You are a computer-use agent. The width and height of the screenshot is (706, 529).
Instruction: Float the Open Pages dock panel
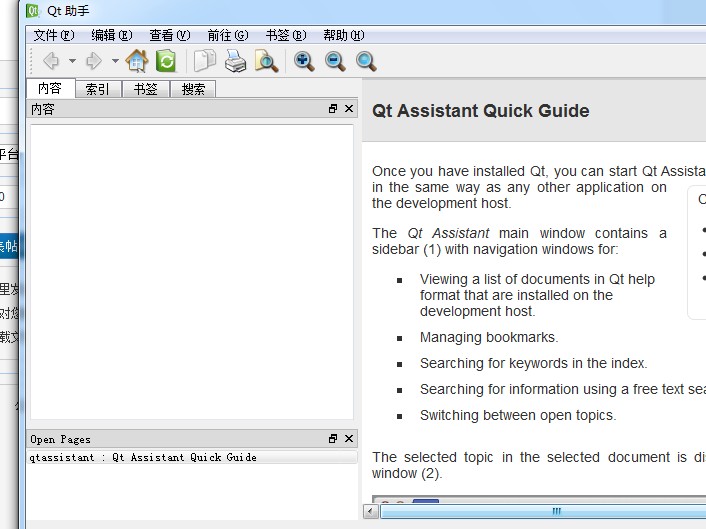pyautogui.click(x=333, y=439)
